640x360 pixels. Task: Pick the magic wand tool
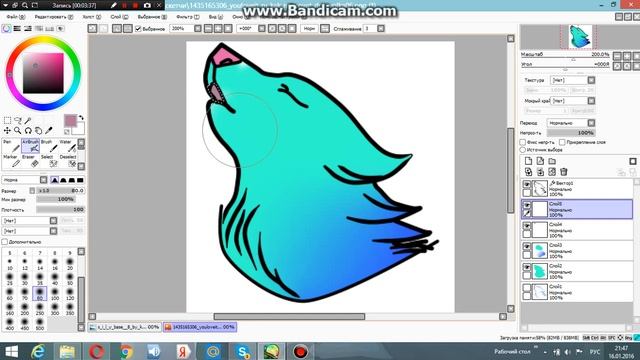tap(28, 120)
